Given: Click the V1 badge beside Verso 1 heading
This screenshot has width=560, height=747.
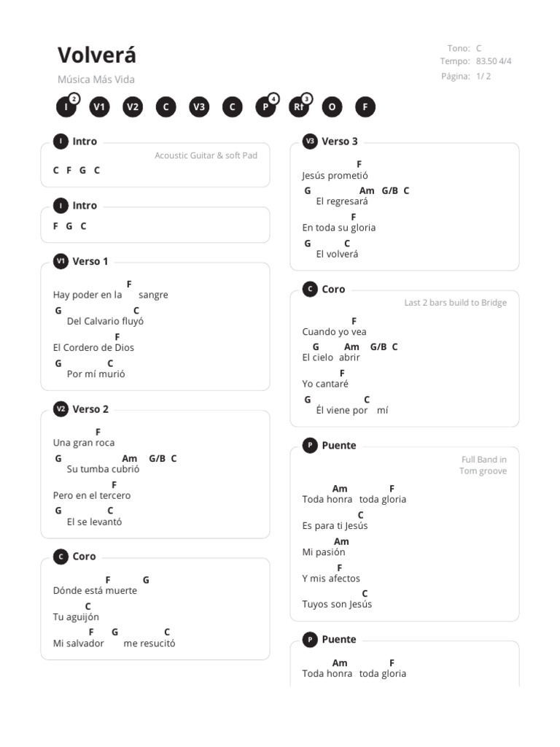Looking at the screenshot, I should (61, 261).
